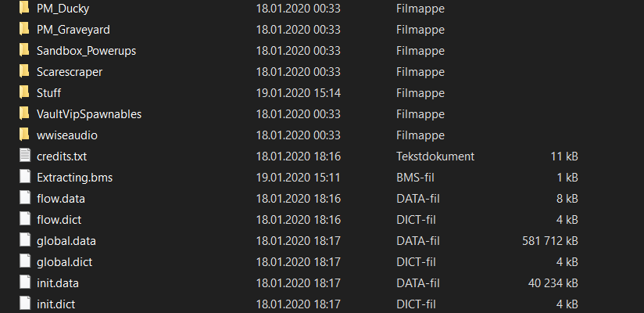
Task: Select the wwiseaudio folder icon
Action: [25, 135]
